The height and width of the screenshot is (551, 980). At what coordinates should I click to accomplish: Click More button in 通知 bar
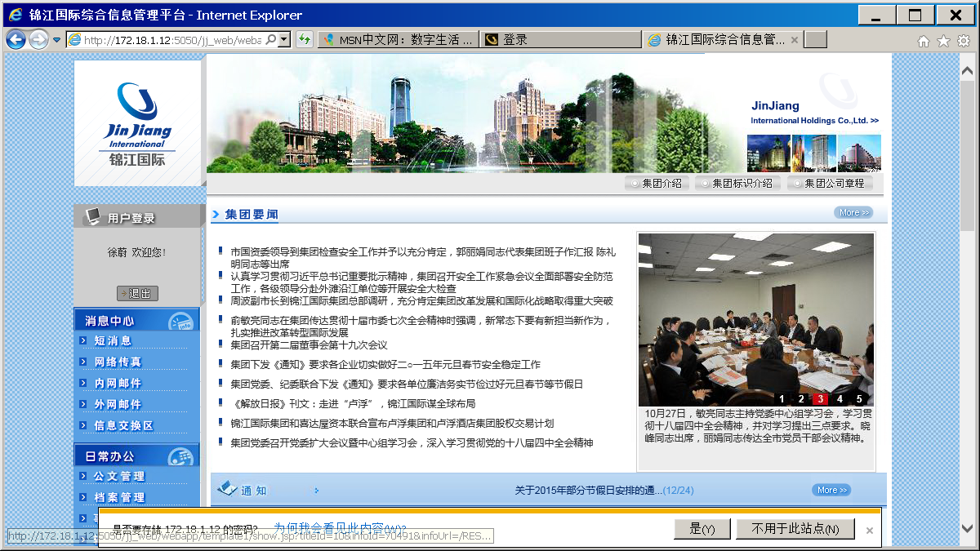(x=831, y=490)
